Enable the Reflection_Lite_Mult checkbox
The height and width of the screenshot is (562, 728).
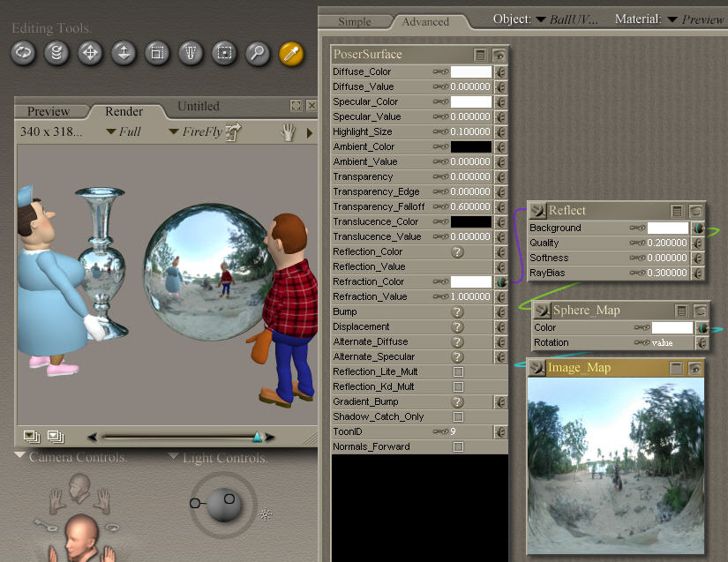point(458,372)
